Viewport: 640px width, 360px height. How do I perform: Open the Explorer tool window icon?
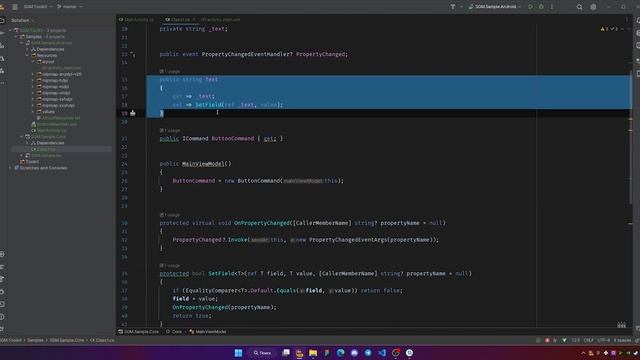(x=2, y=20)
